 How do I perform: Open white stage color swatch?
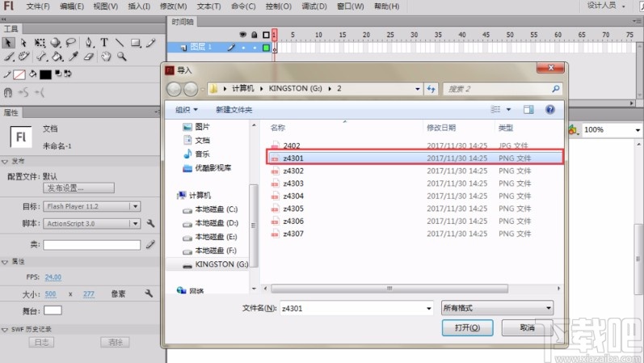coord(53,310)
